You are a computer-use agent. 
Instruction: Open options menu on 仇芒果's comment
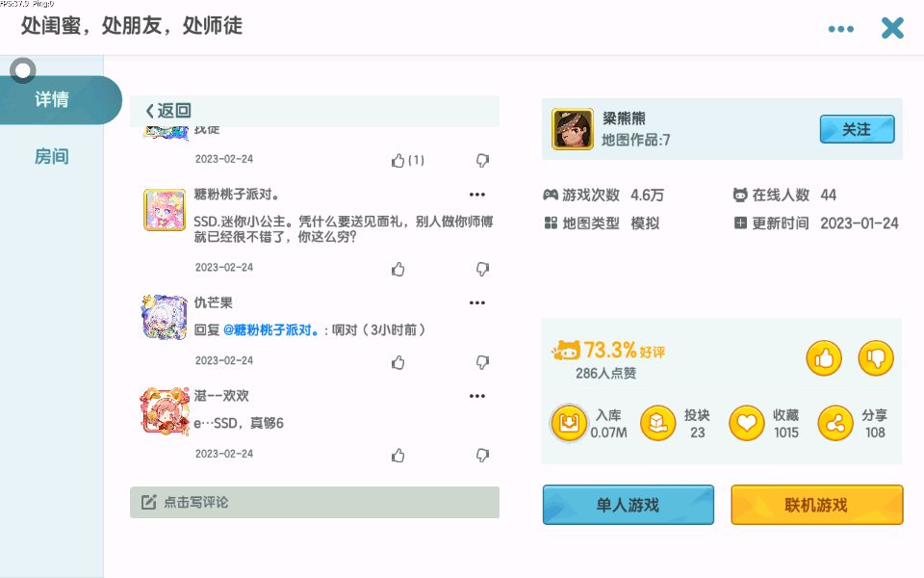(477, 302)
